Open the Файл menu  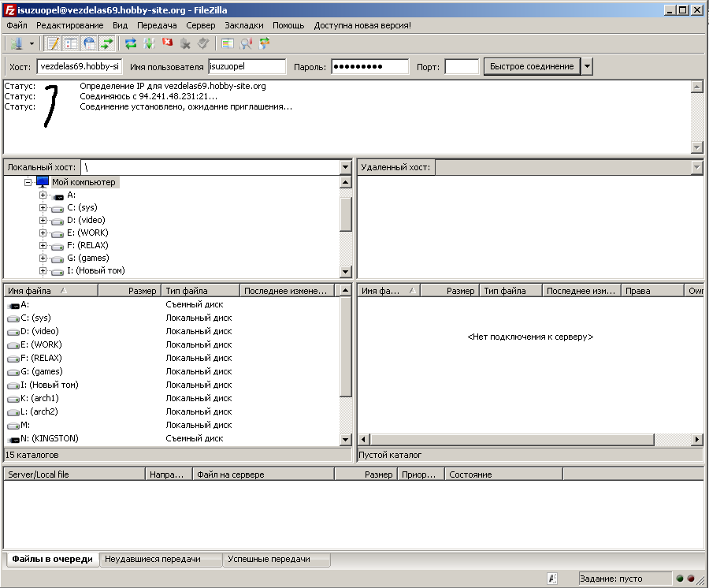[x=17, y=25]
